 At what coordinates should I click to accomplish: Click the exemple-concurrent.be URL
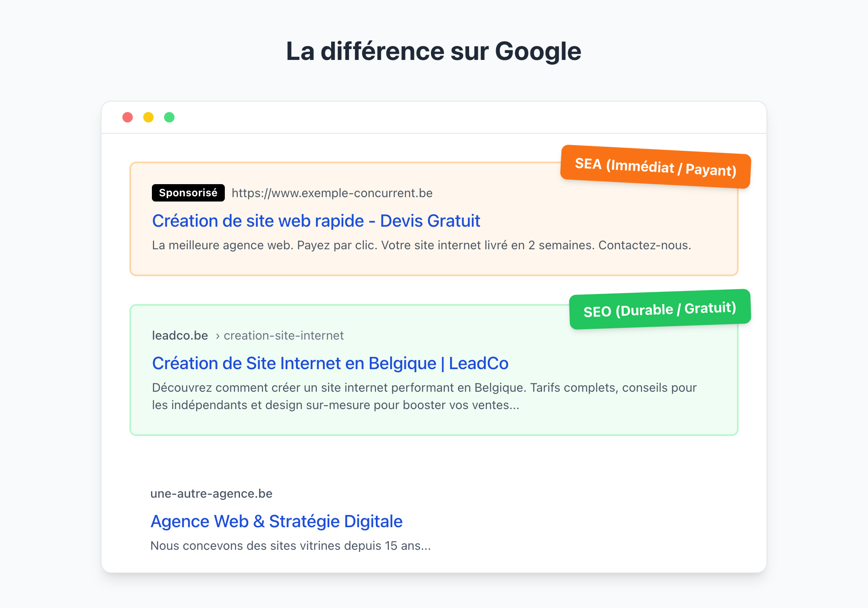pyautogui.click(x=332, y=193)
